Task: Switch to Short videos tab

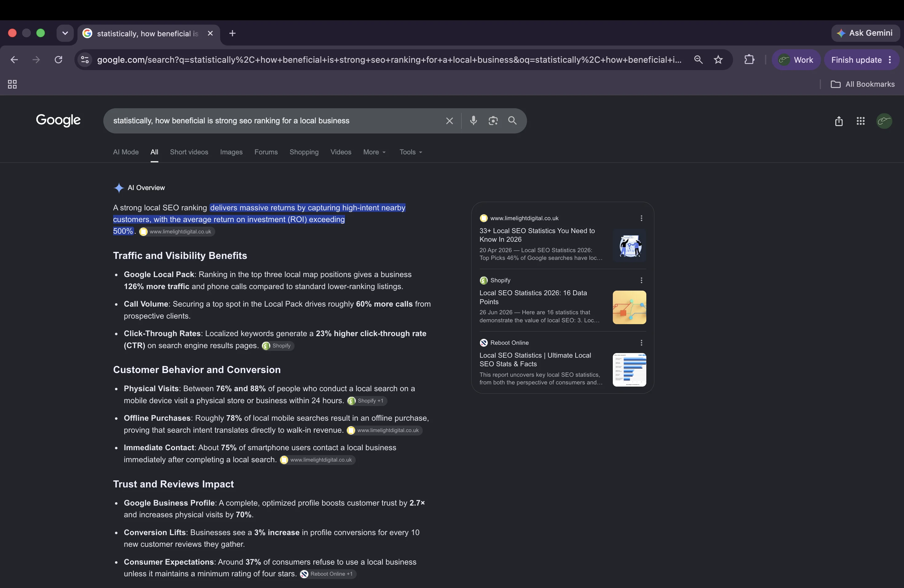Action: 189,152
